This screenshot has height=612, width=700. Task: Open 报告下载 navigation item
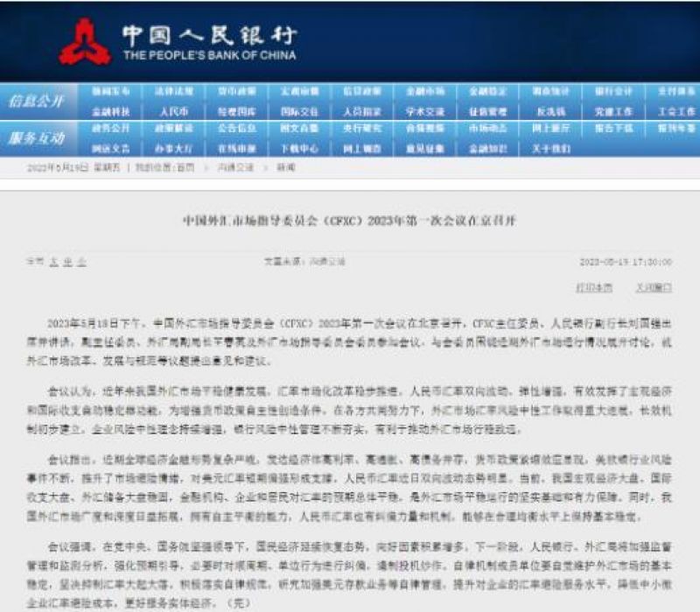614,129
